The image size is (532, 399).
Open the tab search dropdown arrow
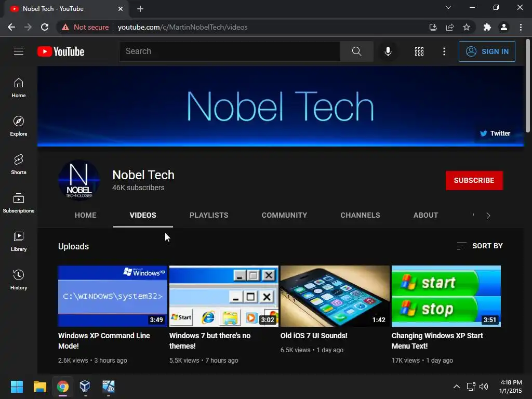448,7
